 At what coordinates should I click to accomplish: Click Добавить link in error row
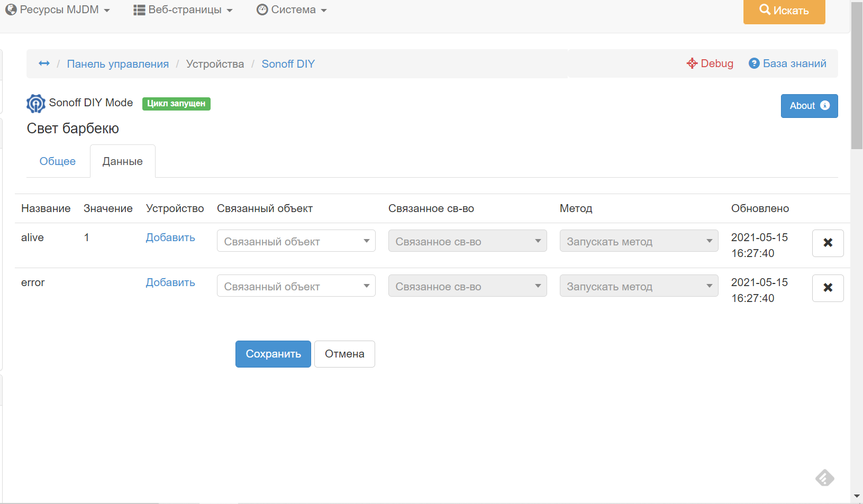170,282
